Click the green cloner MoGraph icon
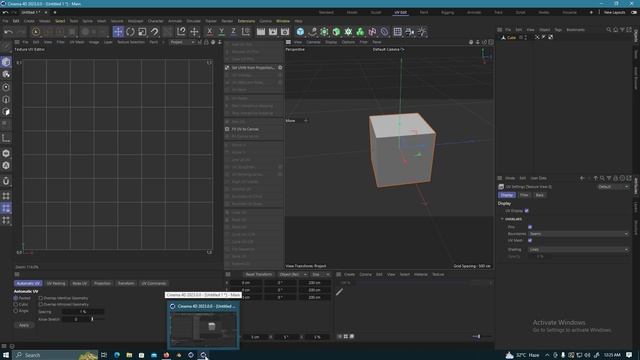The height and width of the screenshot is (360, 640). (360, 31)
